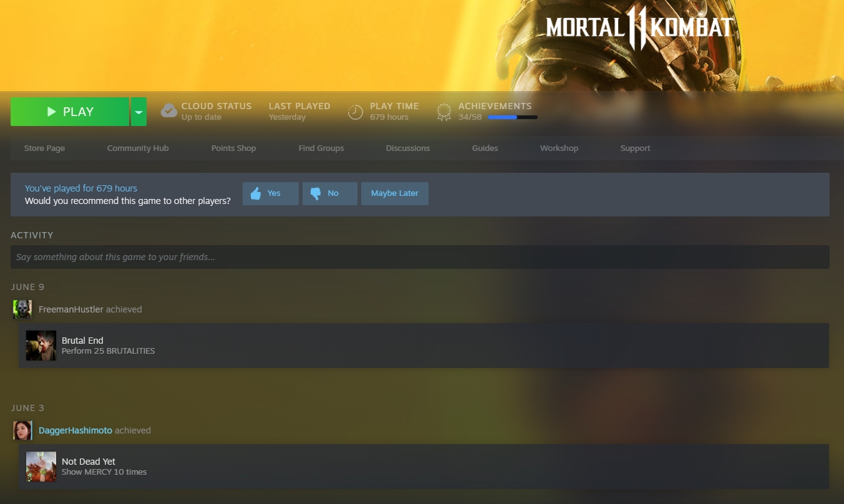The image size is (844, 504).
Task: Click the green PLAY button
Action: click(x=70, y=112)
